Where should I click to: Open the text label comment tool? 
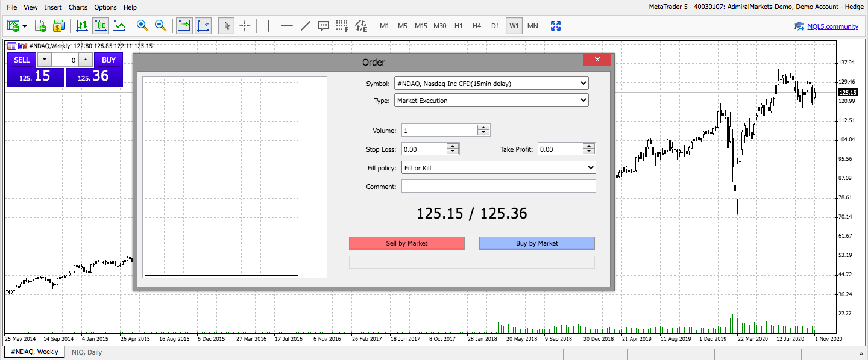click(324, 26)
